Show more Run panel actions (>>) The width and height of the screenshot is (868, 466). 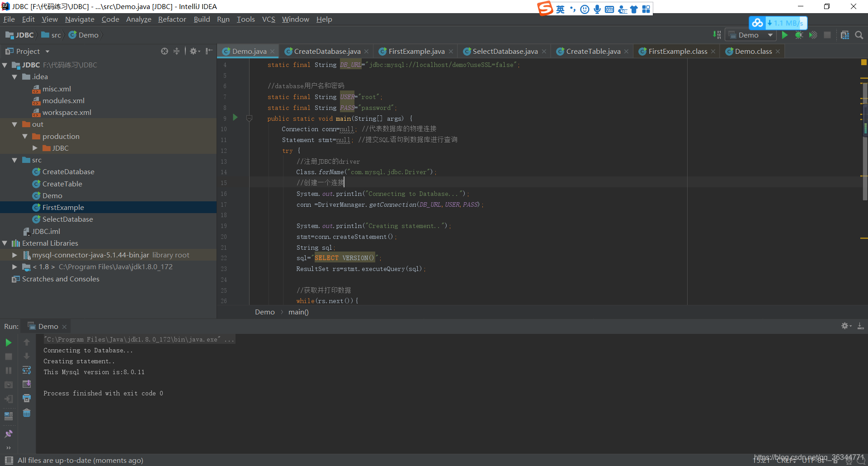(9, 447)
